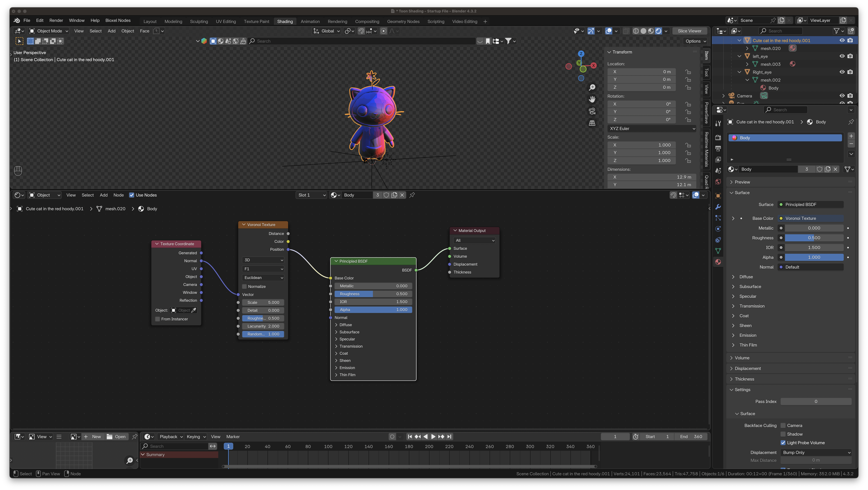The height and width of the screenshot is (490, 868).
Task: Open the Particles properties tab icon
Action: point(718,218)
